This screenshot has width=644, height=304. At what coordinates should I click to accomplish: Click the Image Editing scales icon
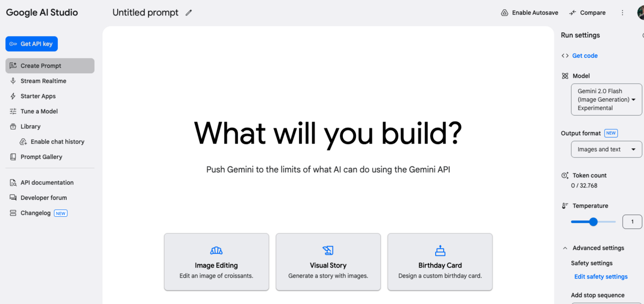point(216,250)
